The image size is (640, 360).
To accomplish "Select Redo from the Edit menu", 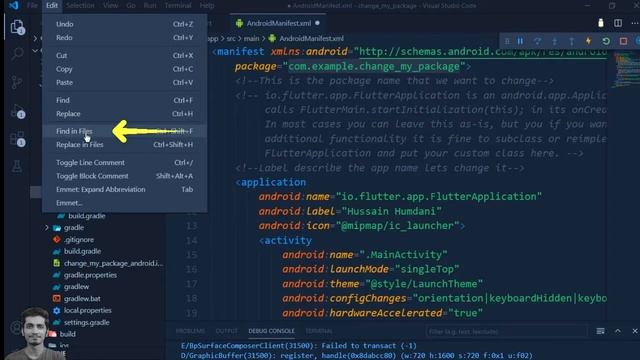I will click(124, 38).
